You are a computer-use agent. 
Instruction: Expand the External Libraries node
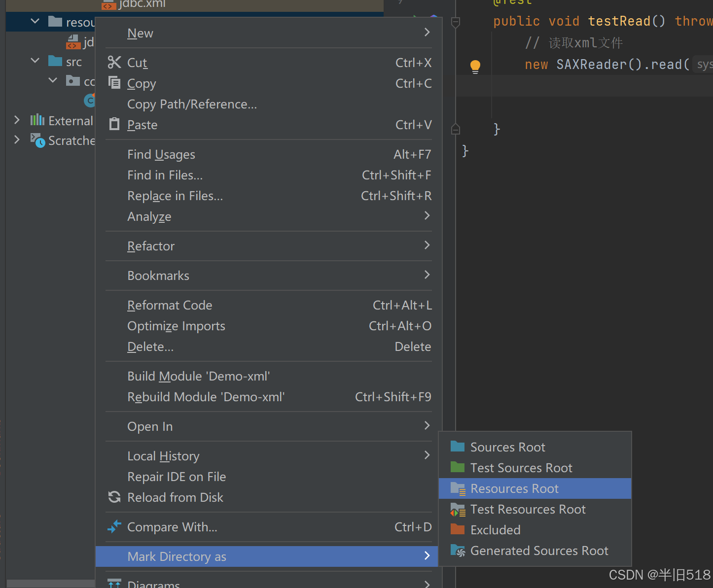pos(17,120)
